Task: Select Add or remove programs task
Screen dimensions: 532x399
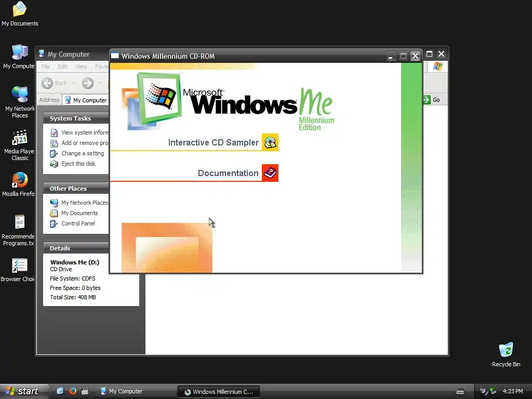Action: (x=85, y=143)
